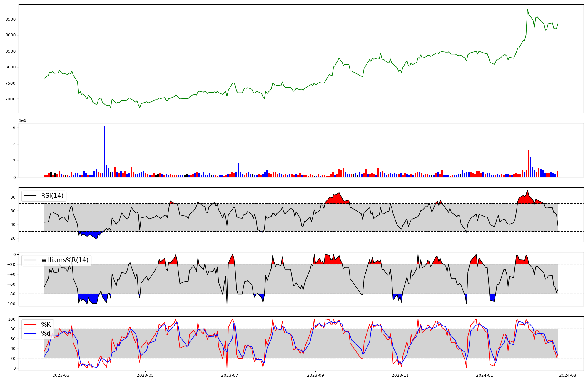Click the tallest blue volume bar
The width and height of the screenshot is (588, 382).
click(x=104, y=152)
